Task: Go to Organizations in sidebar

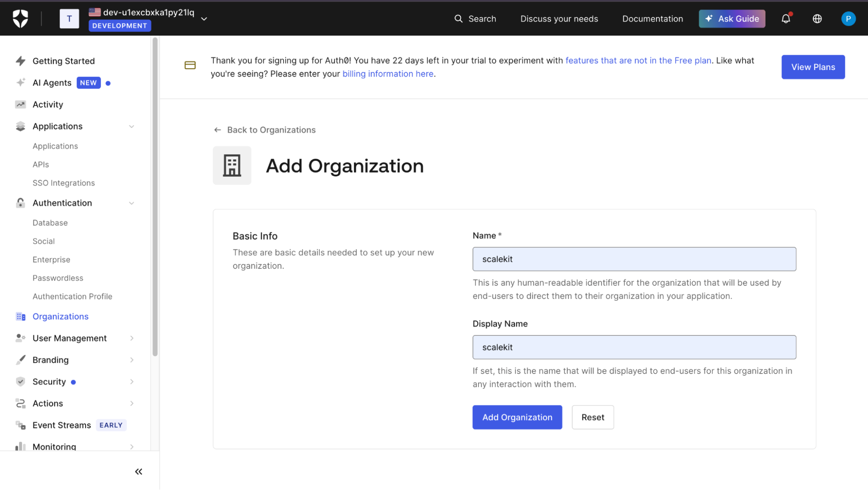Action: click(60, 317)
